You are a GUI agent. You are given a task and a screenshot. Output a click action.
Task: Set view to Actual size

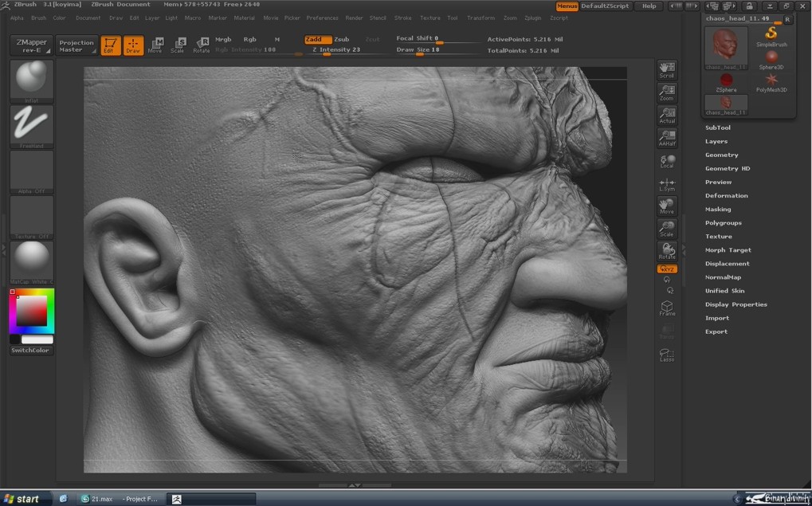(667, 115)
